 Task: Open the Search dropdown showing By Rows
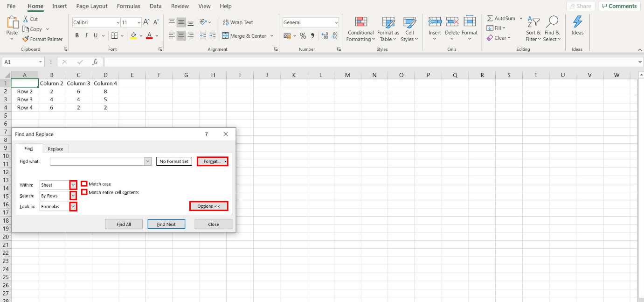tap(73, 196)
